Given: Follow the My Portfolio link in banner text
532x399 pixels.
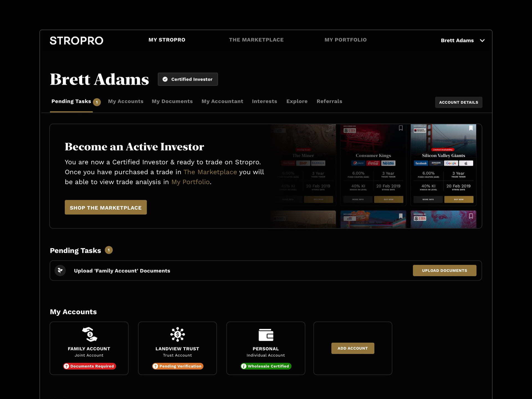Looking at the screenshot, I should point(190,182).
